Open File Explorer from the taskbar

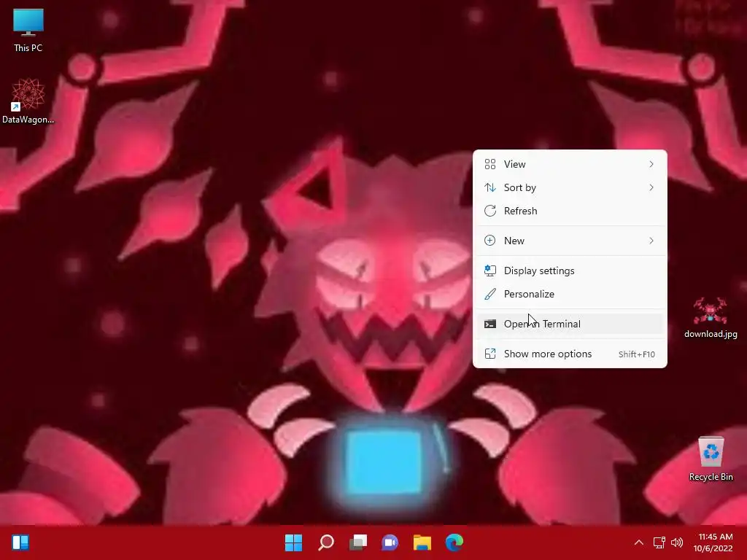tap(422, 542)
